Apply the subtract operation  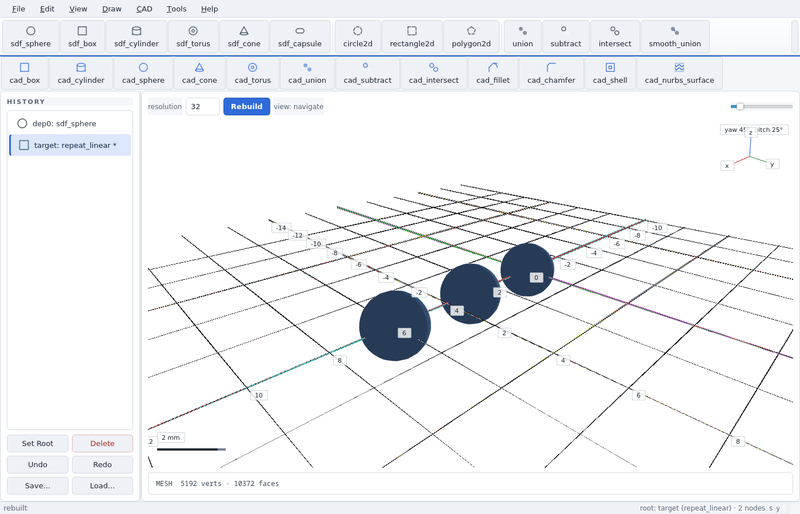tap(566, 37)
